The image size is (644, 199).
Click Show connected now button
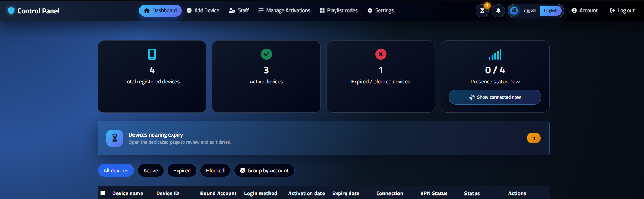[x=495, y=97]
